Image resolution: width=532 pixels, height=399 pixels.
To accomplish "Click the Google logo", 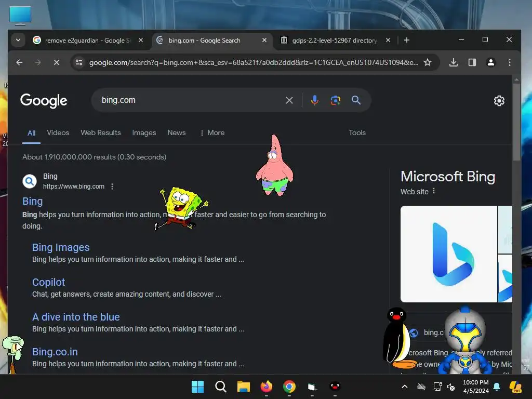I will point(44,100).
